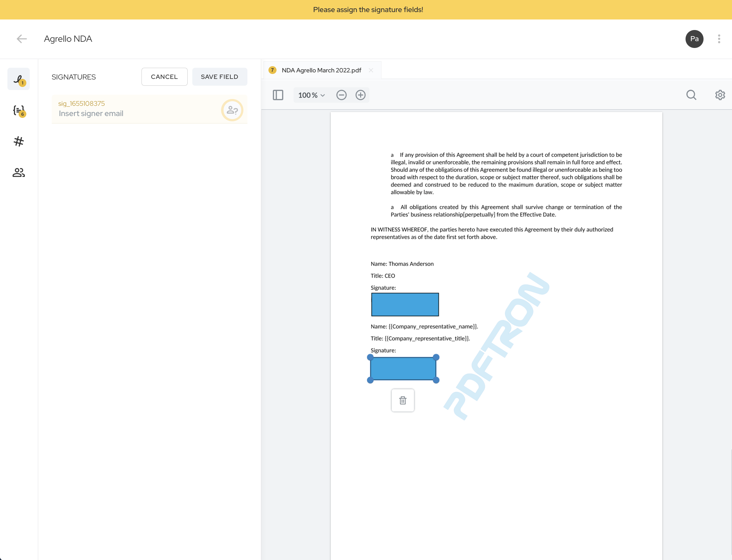732x560 pixels.
Task: Open the 100 % zoom level dropdown
Action: click(311, 95)
